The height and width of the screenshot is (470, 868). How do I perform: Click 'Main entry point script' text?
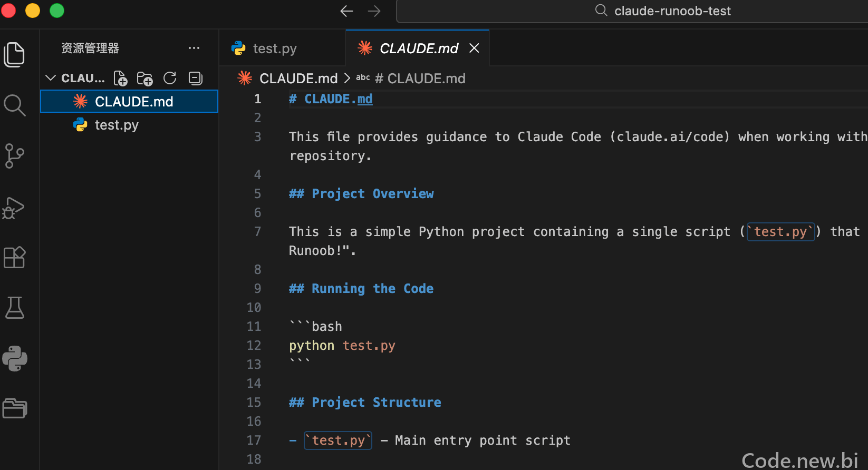click(483, 440)
